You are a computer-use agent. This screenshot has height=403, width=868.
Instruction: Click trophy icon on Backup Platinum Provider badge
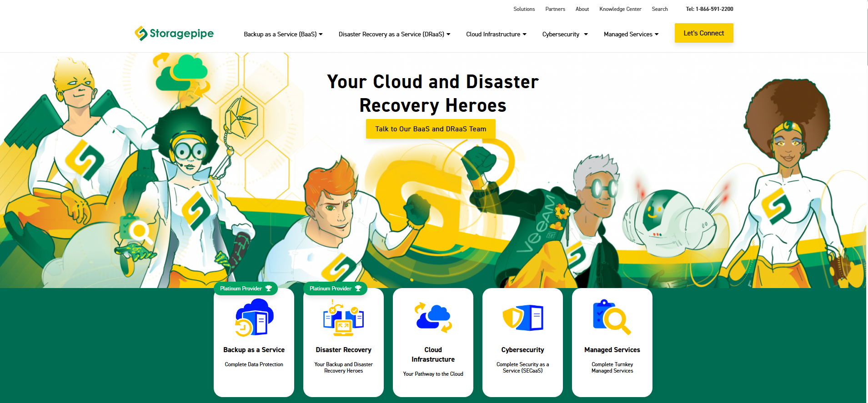pos(269,289)
